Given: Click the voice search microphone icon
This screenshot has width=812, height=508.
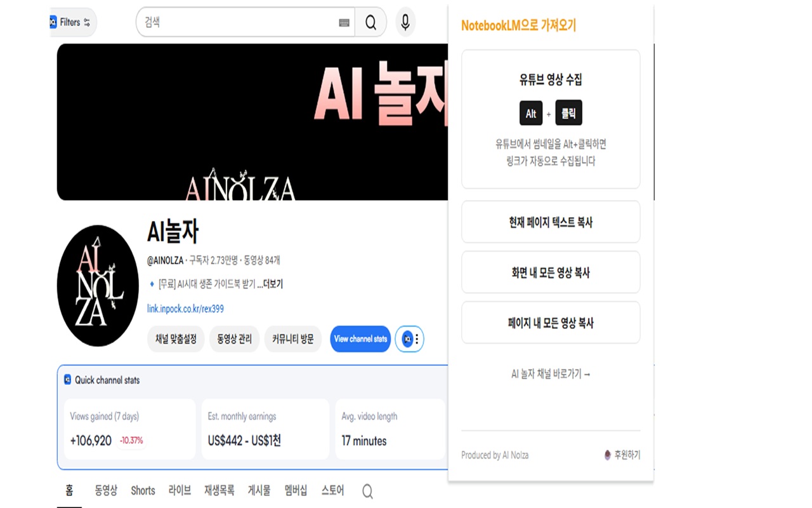Looking at the screenshot, I should tap(405, 23).
